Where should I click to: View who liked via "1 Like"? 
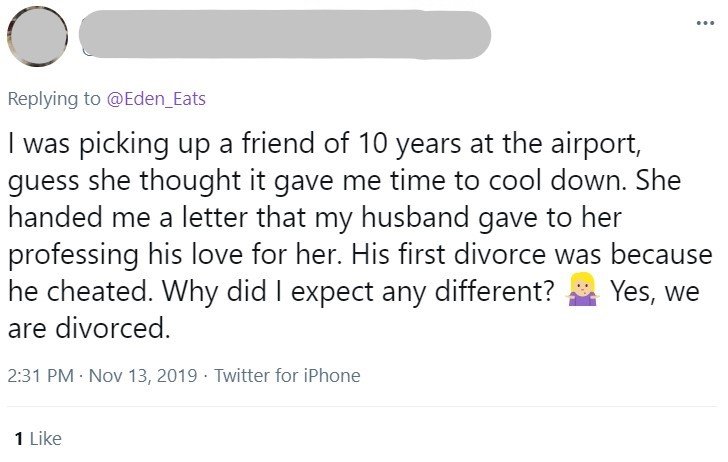(x=34, y=438)
